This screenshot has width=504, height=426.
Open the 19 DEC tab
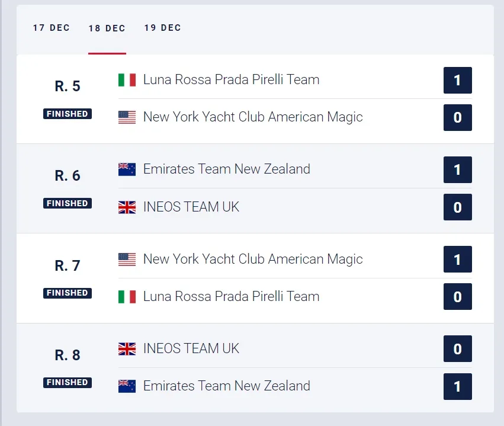point(163,28)
